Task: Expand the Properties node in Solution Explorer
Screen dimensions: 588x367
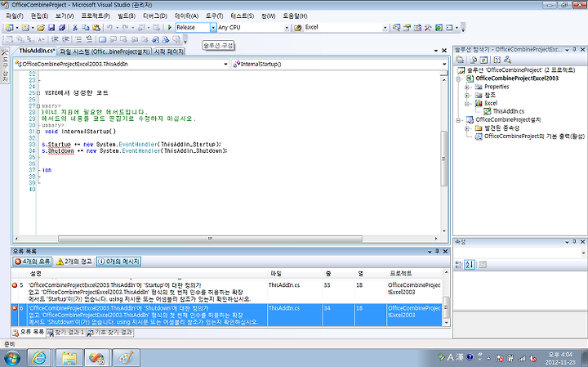Action: coord(467,87)
